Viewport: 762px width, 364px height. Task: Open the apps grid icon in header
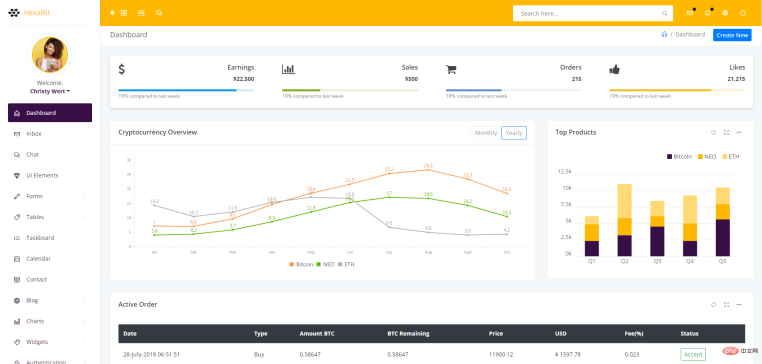point(124,13)
